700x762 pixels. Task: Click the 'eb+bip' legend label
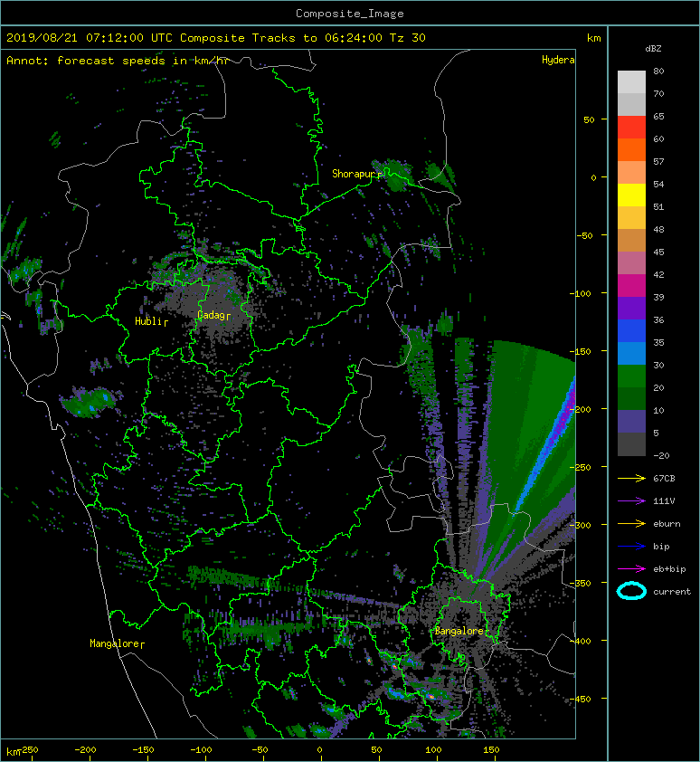click(669, 569)
